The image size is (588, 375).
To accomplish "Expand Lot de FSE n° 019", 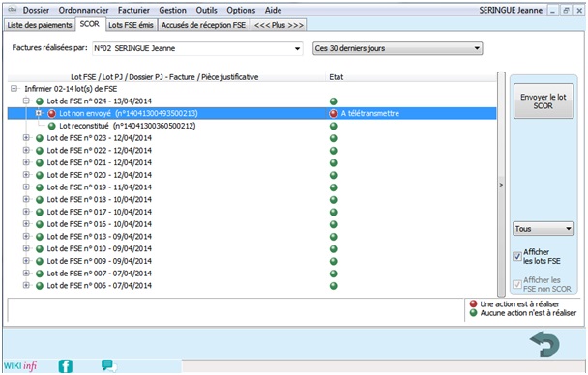I will click(26, 187).
